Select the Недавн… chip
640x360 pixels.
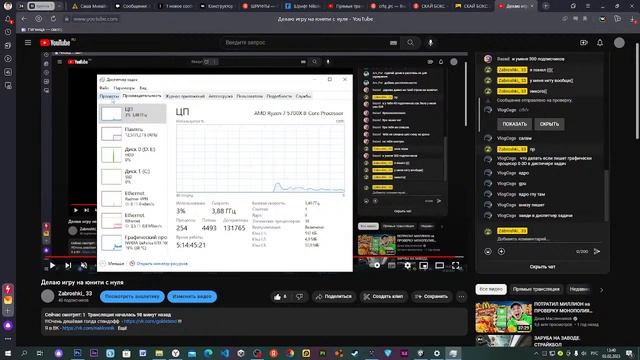tap(579, 289)
